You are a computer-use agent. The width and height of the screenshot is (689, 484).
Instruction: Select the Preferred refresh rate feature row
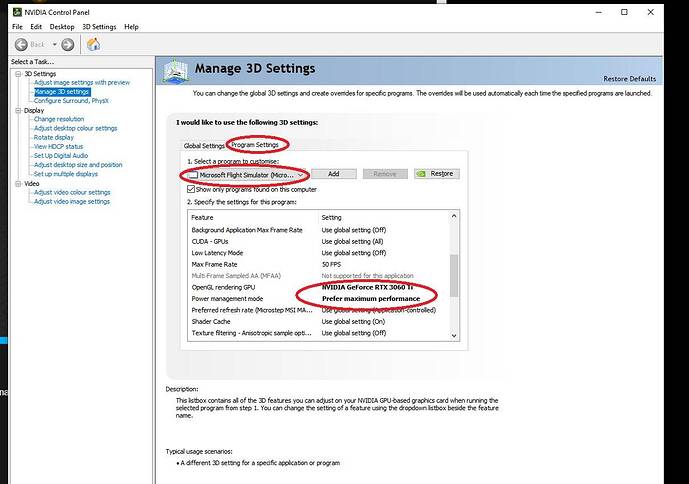(x=320, y=310)
